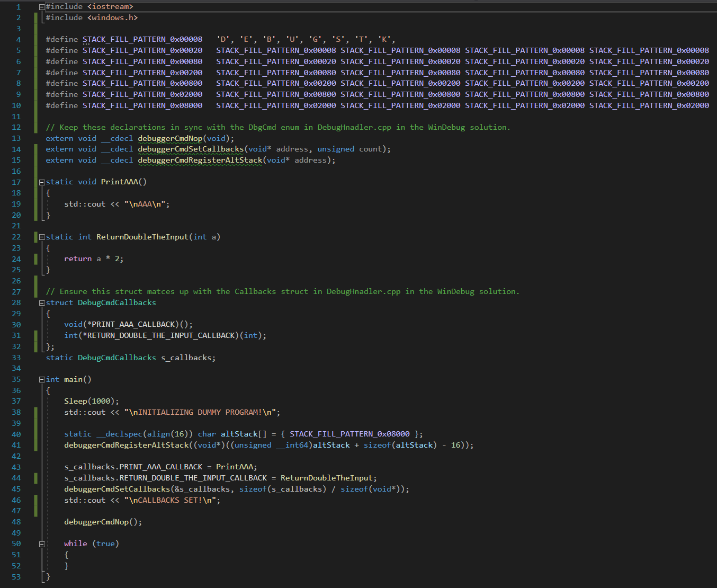Collapse the while(true) loop block

click(41, 544)
